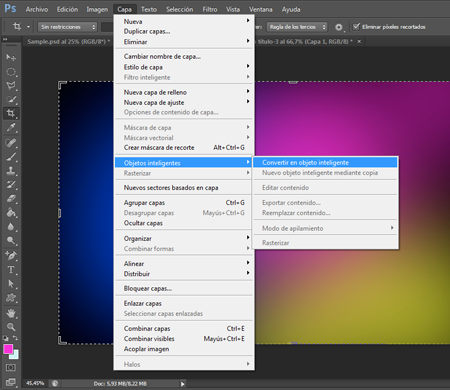Open the Imagen menu
The image size is (450, 390).
97,9
